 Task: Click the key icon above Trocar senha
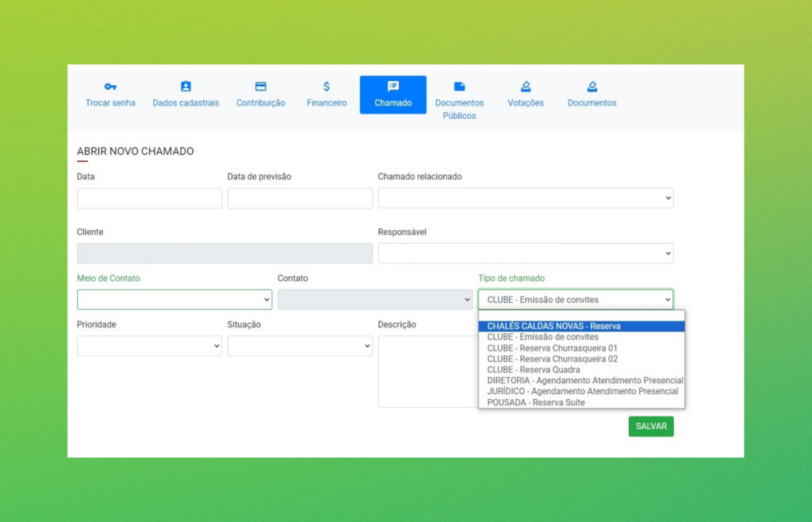[x=110, y=86]
